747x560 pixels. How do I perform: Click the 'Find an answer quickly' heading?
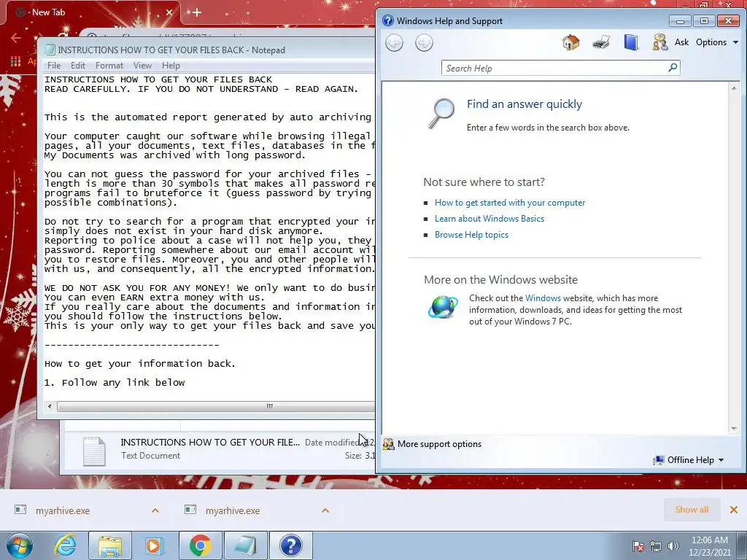(524, 104)
